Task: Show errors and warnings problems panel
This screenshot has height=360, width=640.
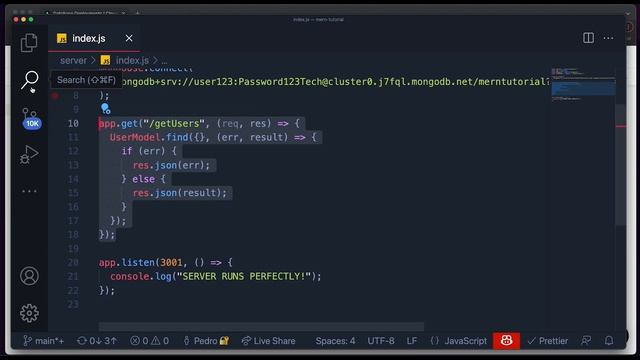Action: [x=149, y=340]
